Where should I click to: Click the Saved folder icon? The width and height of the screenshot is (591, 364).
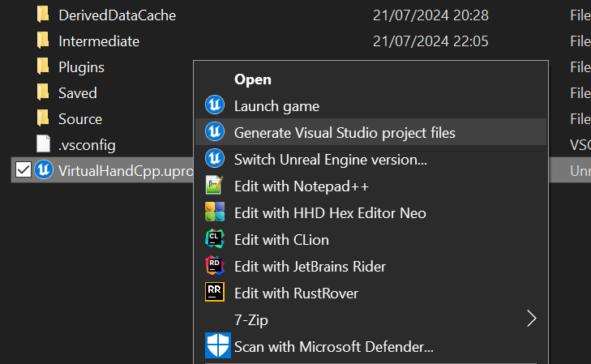pyautogui.click(x=43, y=92)
